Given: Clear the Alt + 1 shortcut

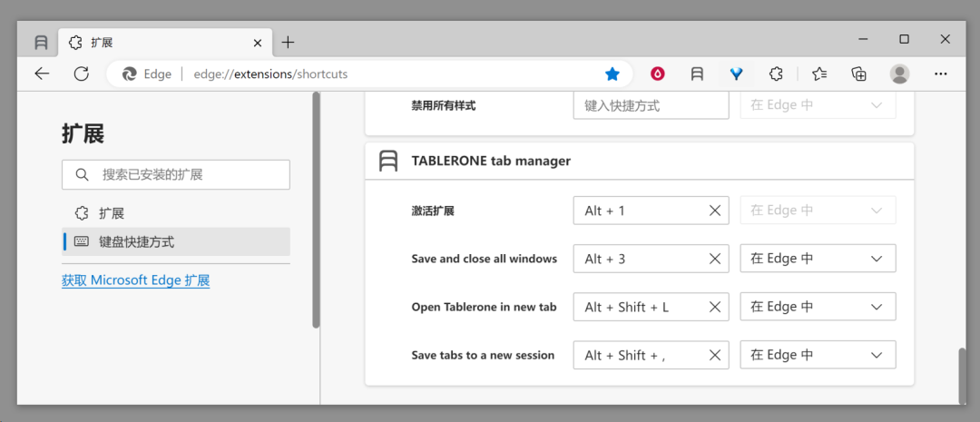Looking at the screenshot, I should click(715, 211).
